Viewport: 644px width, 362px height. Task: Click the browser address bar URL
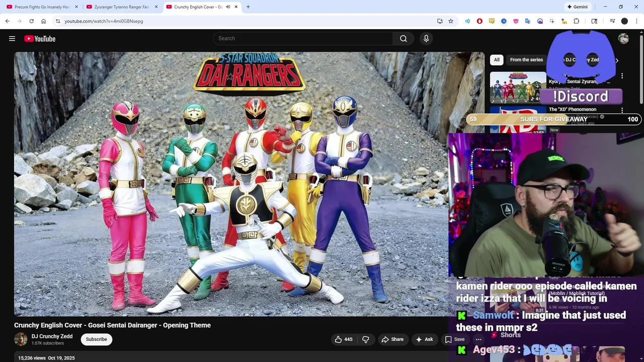104,21
